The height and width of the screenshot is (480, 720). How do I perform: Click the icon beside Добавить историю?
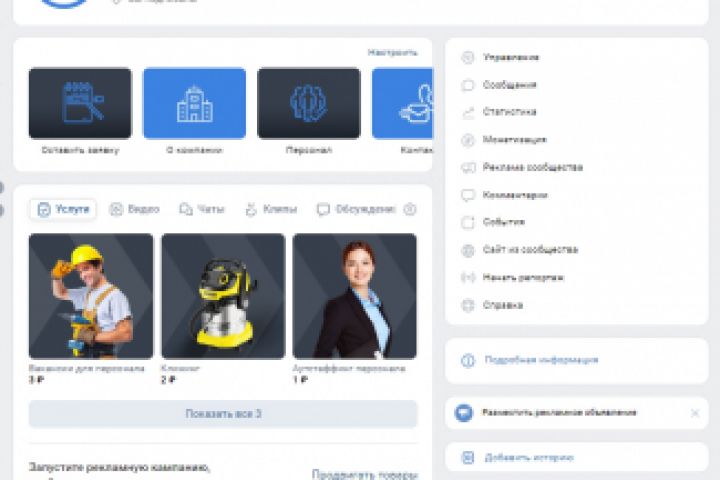467,457
